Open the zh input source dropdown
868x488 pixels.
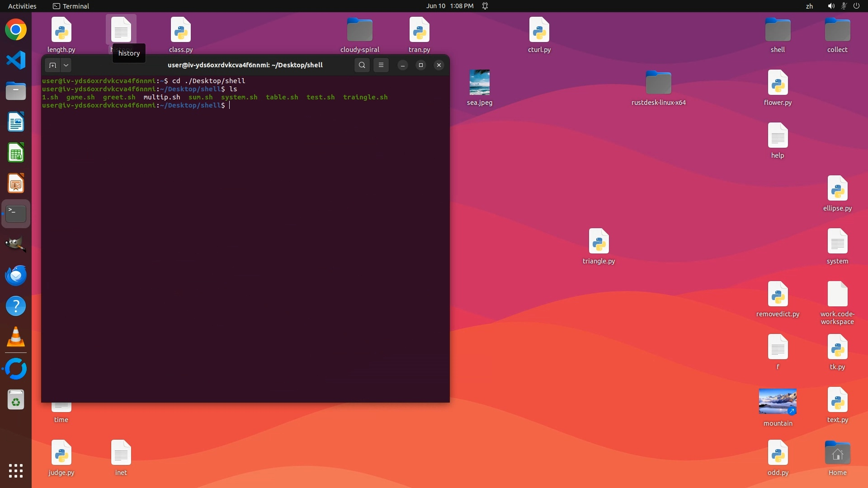pos(809,6)
